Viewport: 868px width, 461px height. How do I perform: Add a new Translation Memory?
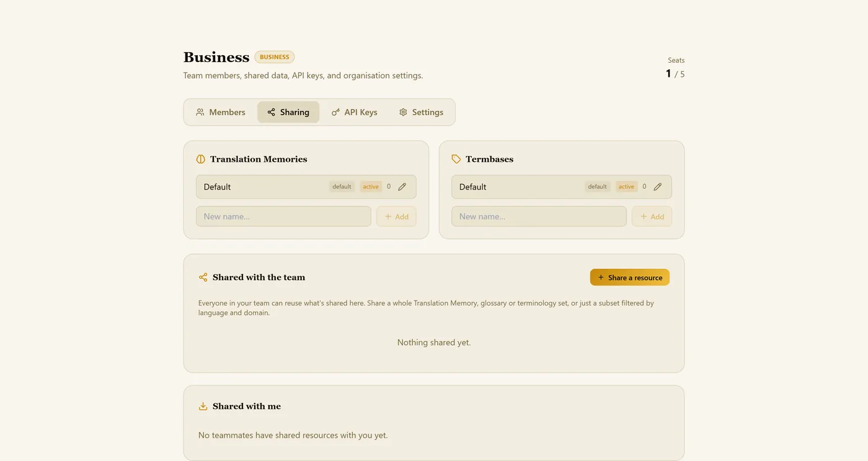click(x=396, y=217)
